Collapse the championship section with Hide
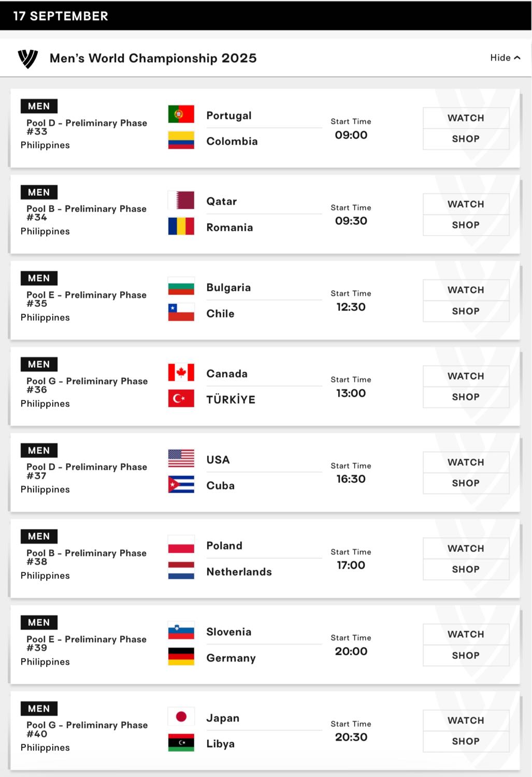This screenshot has width=532, height=777. 505,57
